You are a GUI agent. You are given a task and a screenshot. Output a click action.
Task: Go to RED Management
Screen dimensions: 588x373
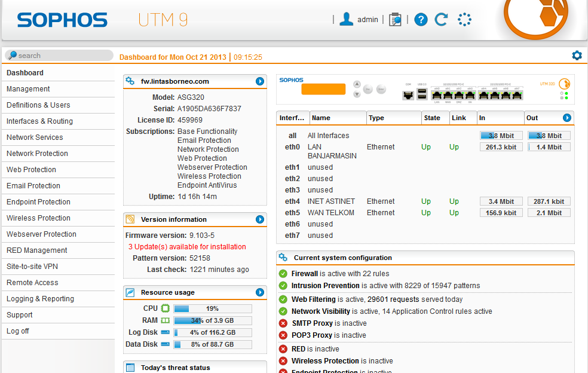click(x=58, y=250)
